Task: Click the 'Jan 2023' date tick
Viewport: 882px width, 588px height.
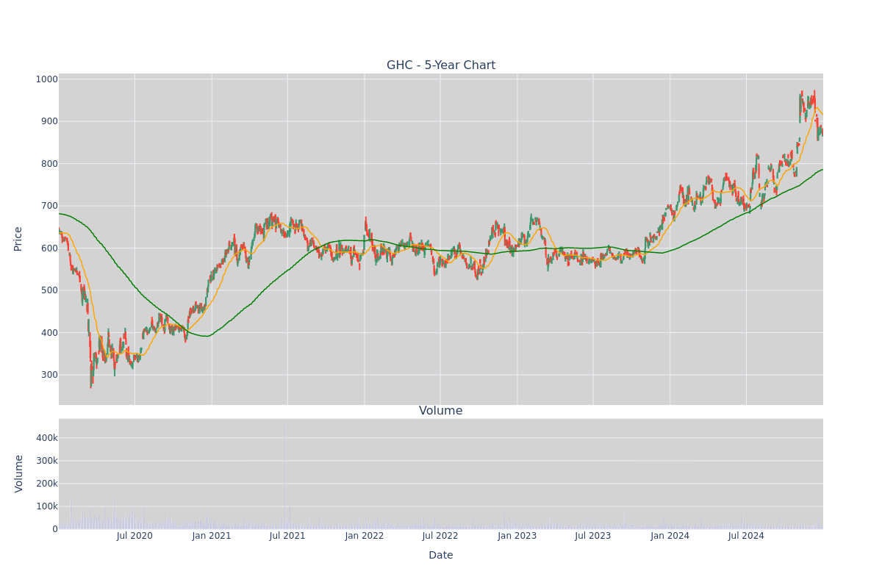Action: pos(517,536)
